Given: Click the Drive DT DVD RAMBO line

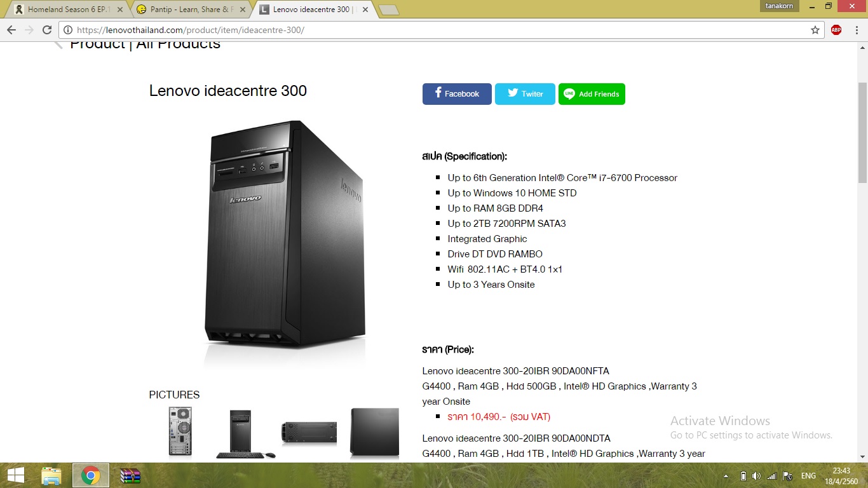Looking at the screenshot, I should tap(495, 254).
